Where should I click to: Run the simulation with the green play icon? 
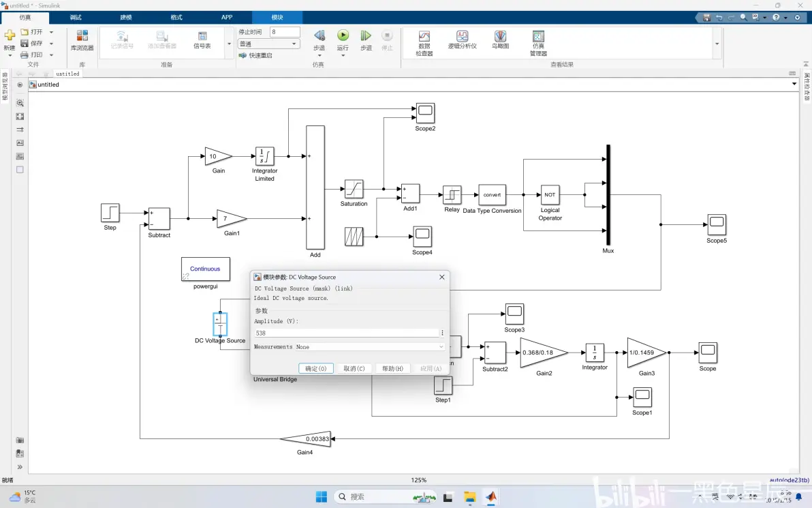pos(343,35)
